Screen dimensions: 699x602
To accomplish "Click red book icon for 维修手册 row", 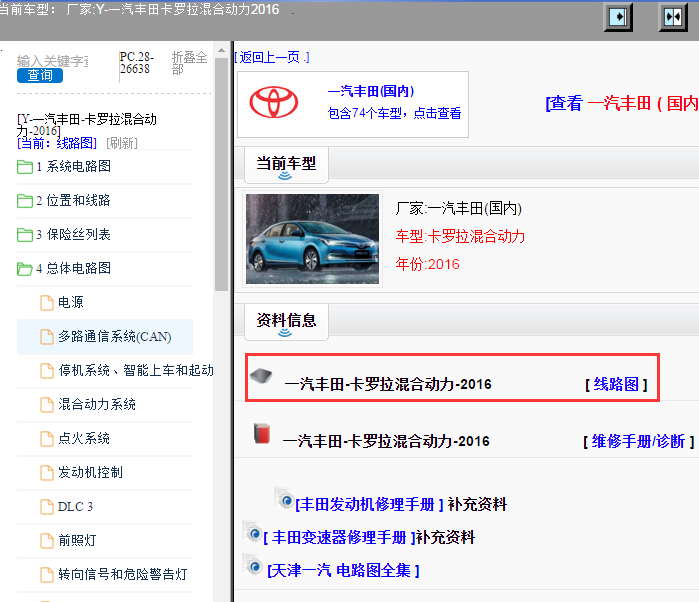I will point(262,433).
